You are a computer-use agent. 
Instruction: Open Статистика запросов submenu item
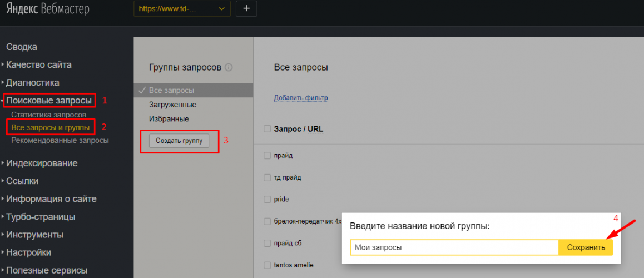tap(48, 115)
